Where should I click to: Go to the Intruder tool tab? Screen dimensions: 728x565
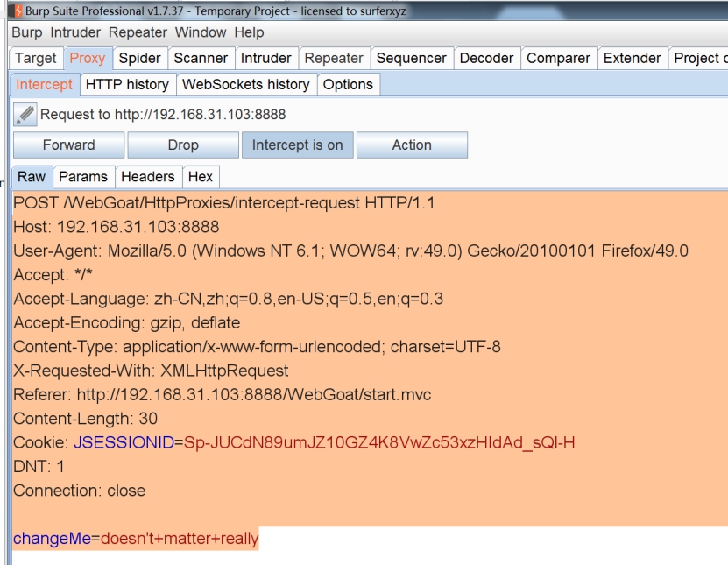coord(265,58)
